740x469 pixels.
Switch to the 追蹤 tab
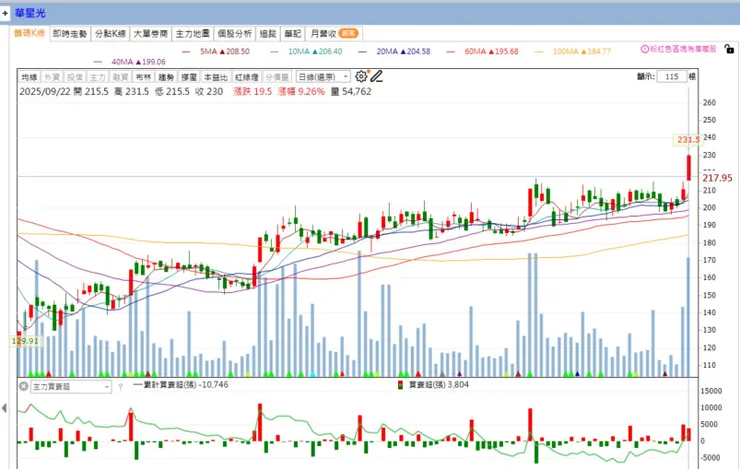(x=268, y=34)
